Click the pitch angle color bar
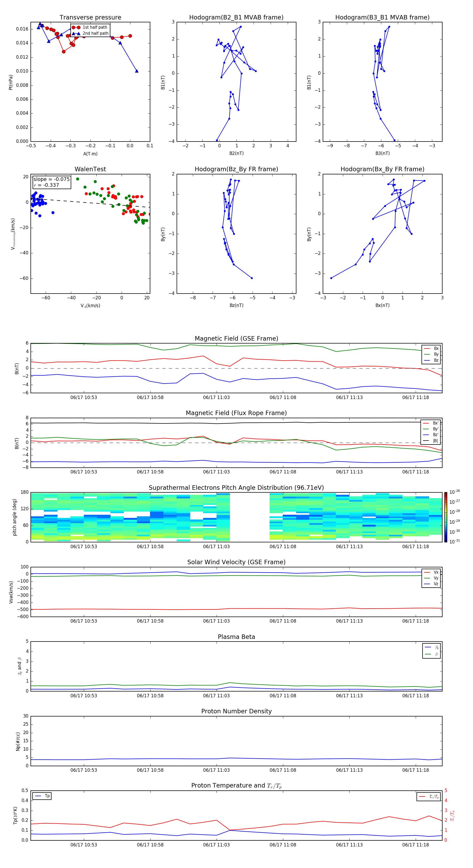 (x=446, y=517)
